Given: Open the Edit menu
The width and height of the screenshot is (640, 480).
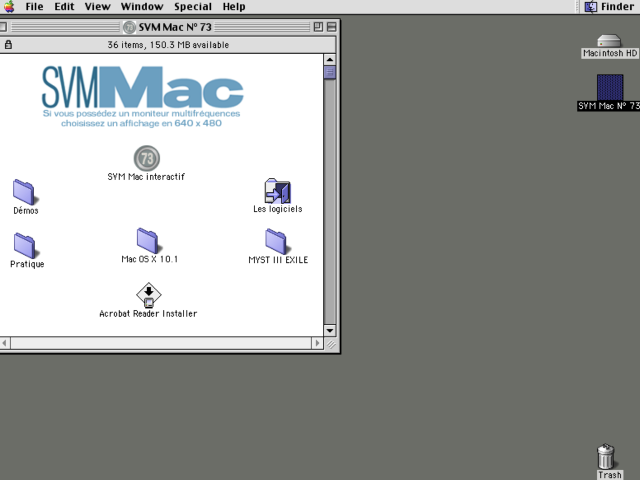Looking at the screenshot, I should pyautogui.click(x=64, y=7).
